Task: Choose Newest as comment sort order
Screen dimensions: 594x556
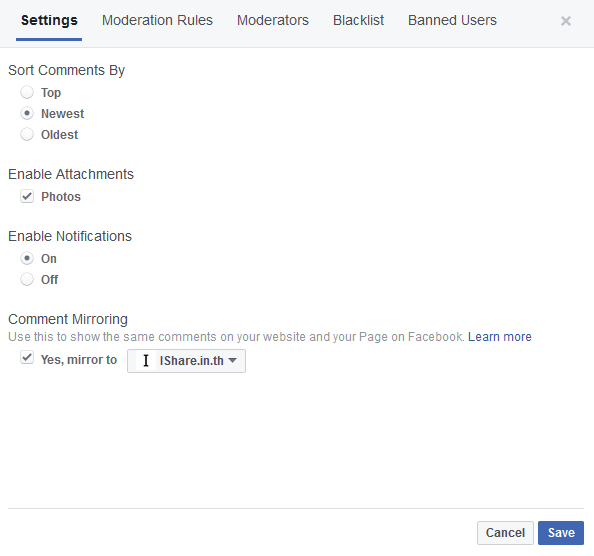Action: pos(27,113)
